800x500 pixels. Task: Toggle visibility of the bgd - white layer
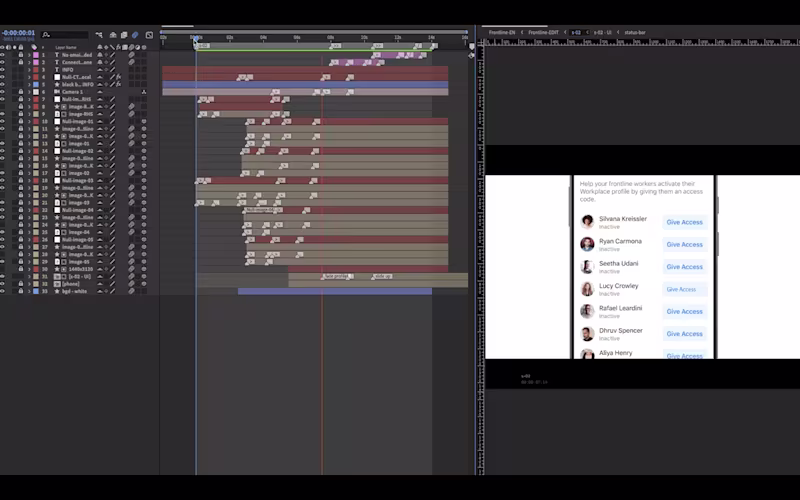click(3, 291)
